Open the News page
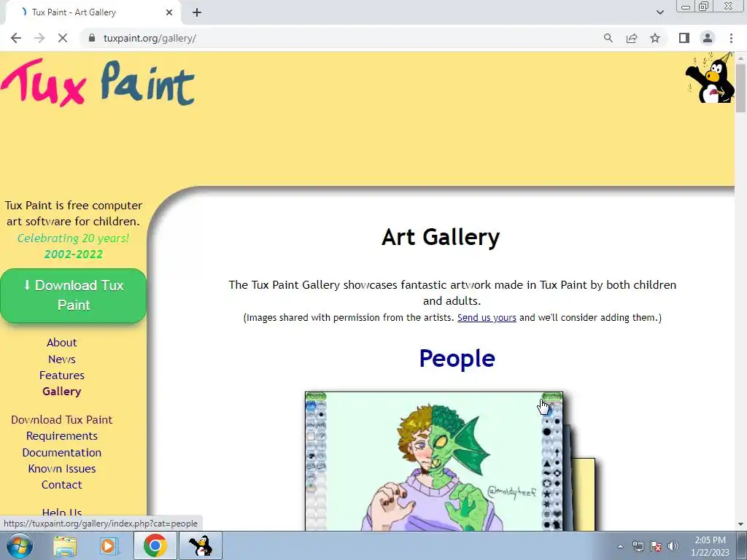Viewport: 747px width, 560px height. [61, 359]
